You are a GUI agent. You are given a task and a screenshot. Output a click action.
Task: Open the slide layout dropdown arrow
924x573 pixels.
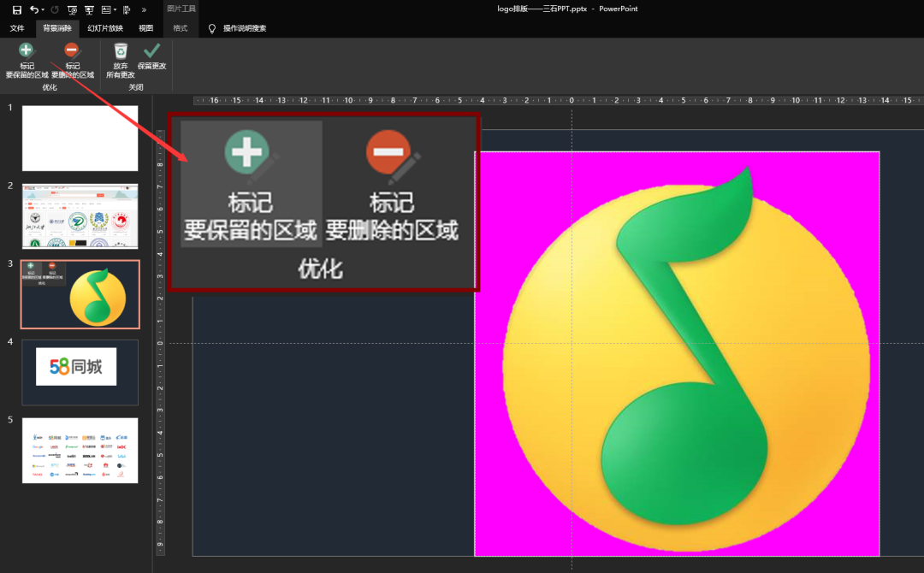115,9
